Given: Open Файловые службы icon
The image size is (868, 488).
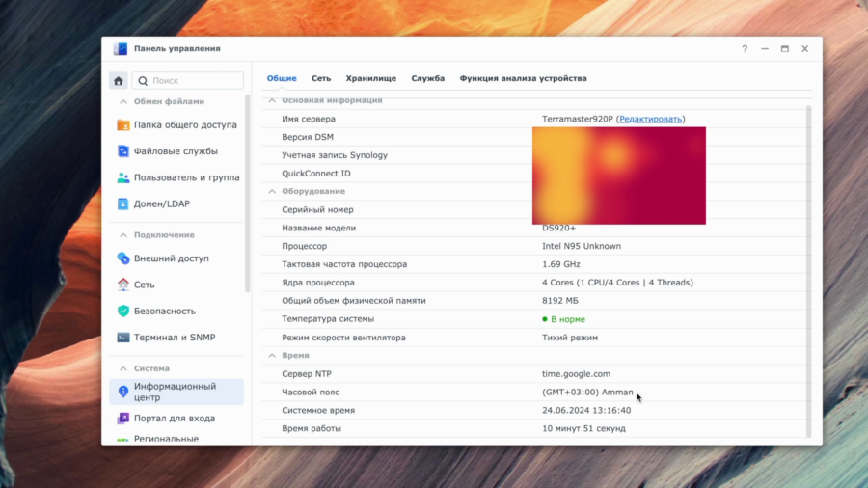Looking at the screenshot, I should [122, 151].
